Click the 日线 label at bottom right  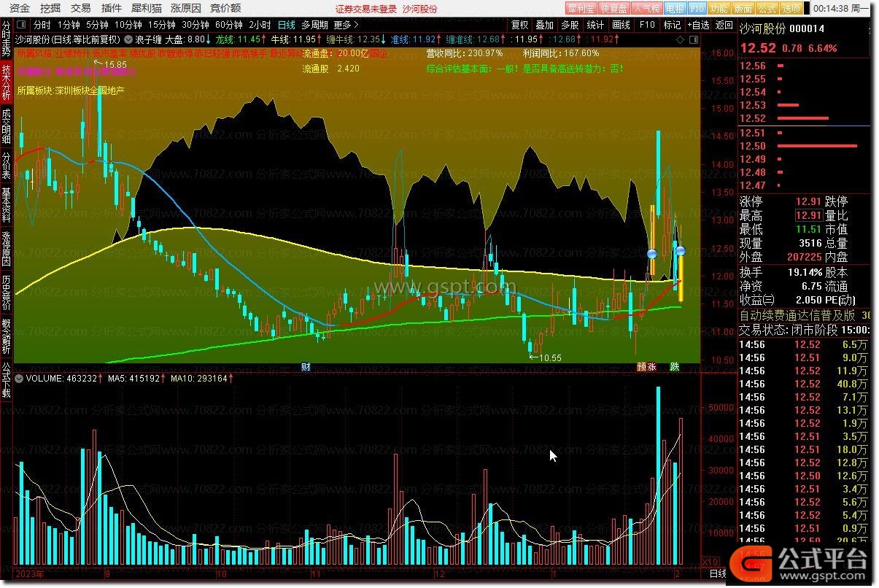[719, 575]
